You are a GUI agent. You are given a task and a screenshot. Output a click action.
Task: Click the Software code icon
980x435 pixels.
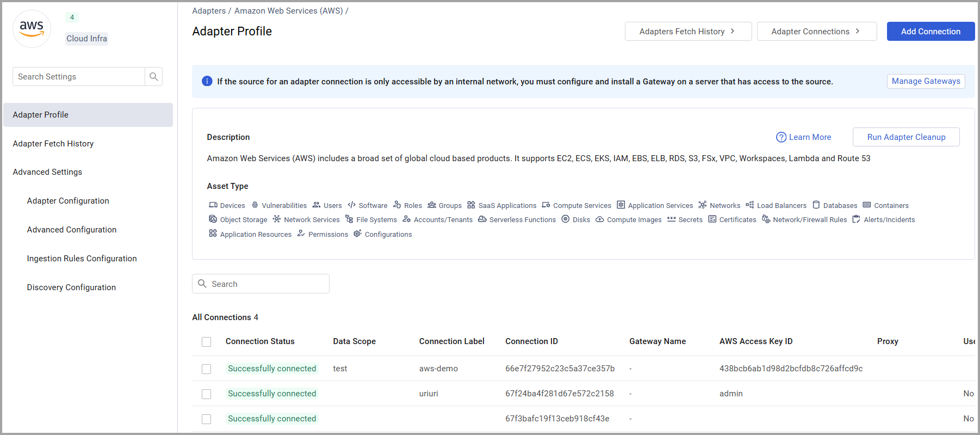[352, 205]
